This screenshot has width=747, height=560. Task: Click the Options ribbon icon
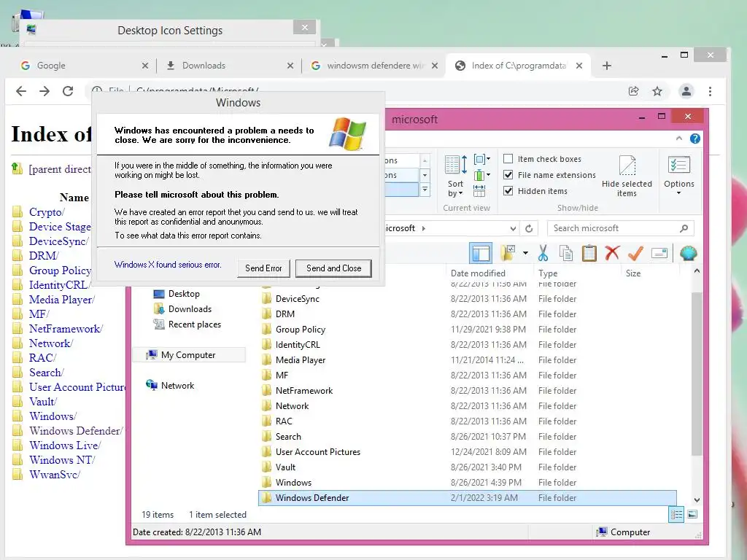click(679, 166)
